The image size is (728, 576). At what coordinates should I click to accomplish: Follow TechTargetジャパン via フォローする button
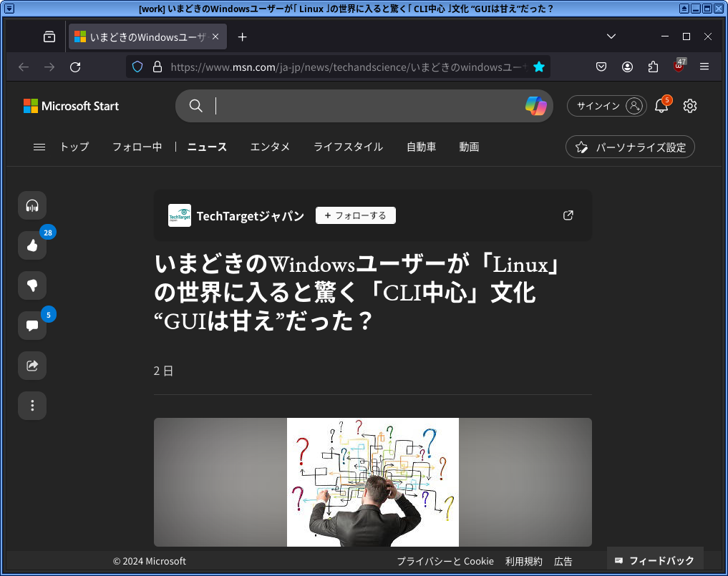click(x=355, y=215)
